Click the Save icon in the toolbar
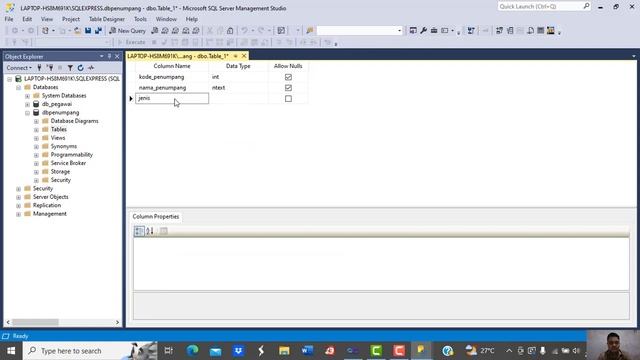 coord(88,31)
